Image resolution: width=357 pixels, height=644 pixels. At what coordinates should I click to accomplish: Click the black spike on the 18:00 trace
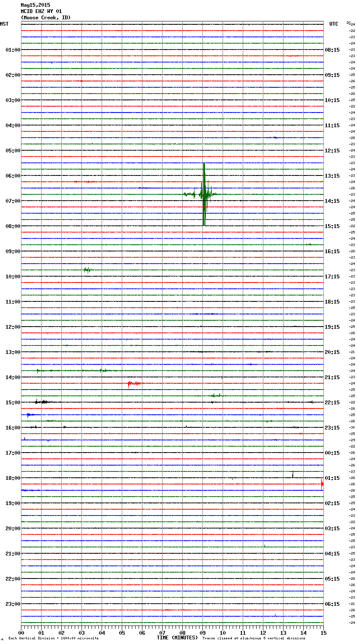point(293,475)
